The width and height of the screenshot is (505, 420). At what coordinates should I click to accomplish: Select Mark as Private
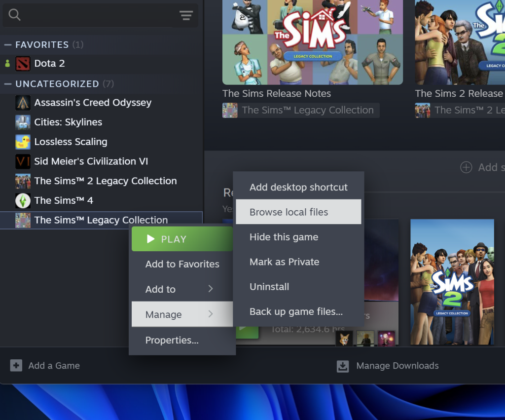click(298, 262)
